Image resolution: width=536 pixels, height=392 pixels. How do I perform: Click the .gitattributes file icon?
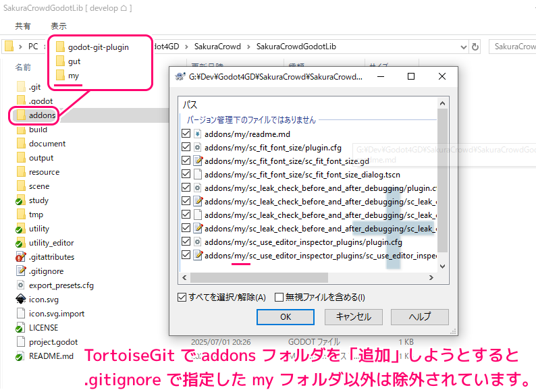coord(21,257)
